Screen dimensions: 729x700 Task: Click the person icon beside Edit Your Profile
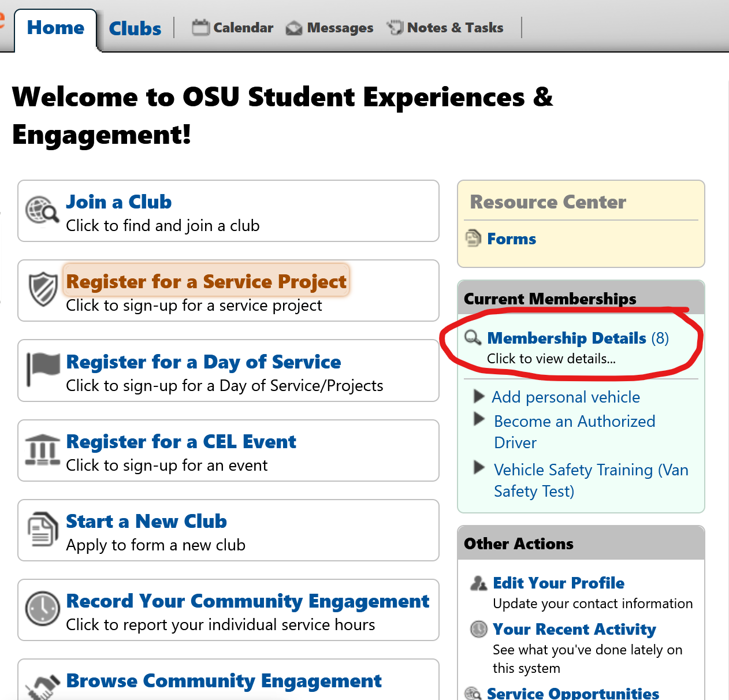pos(478,583)
